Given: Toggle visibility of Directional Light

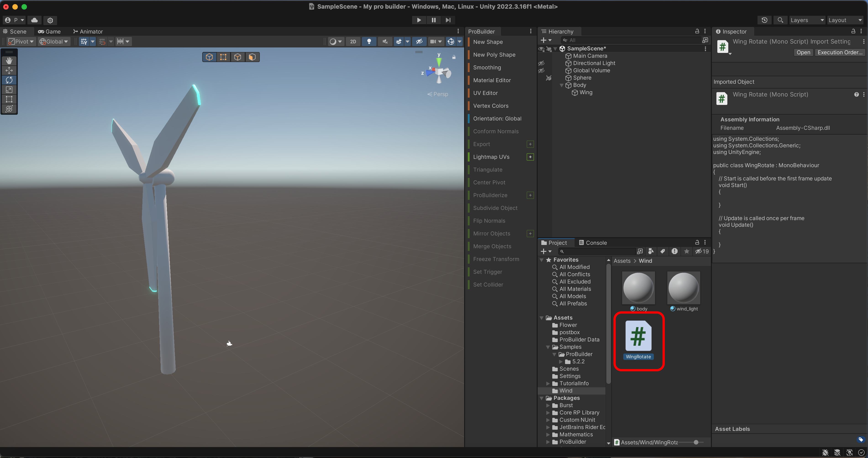Looking at the screenshot, I should 541,63.
